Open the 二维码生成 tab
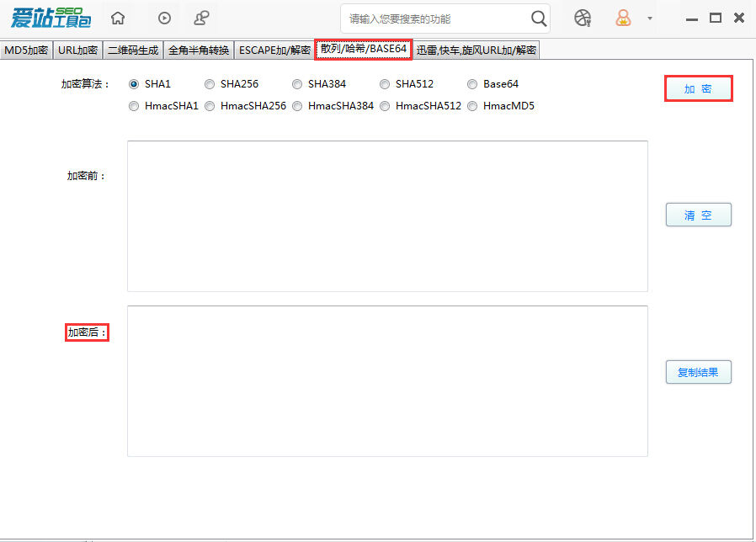This screenshot has width=756, height=542. pos(133,50)
